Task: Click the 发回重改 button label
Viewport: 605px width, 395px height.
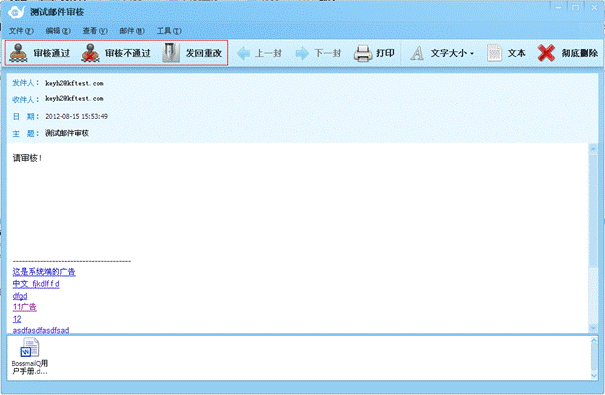Action: pyautogui.click(x=204, y=53)
